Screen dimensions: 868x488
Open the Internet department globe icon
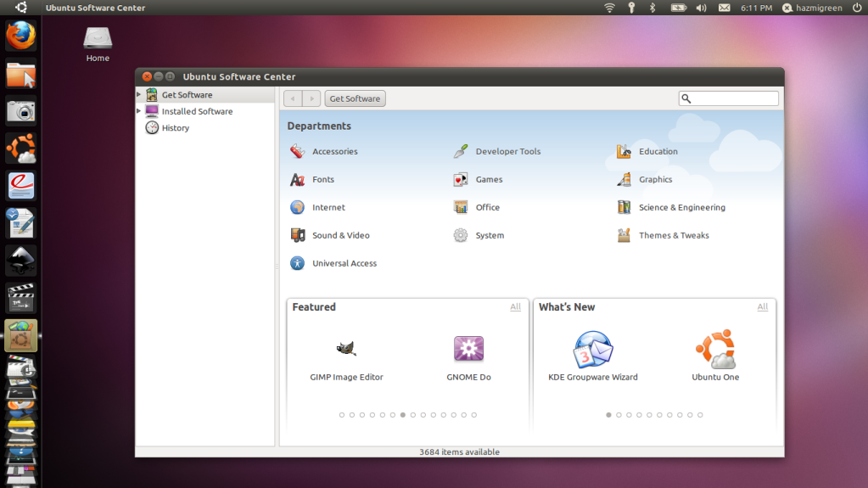coord(297,207)
